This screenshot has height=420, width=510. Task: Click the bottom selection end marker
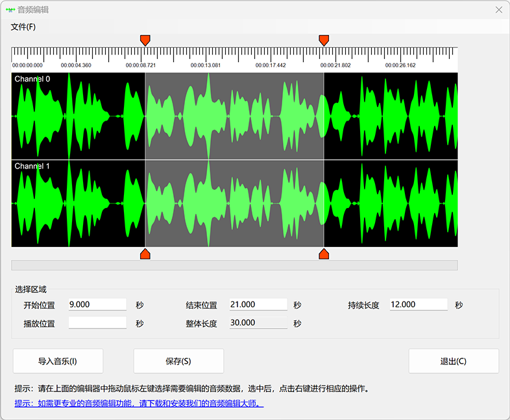coord(324,254)
